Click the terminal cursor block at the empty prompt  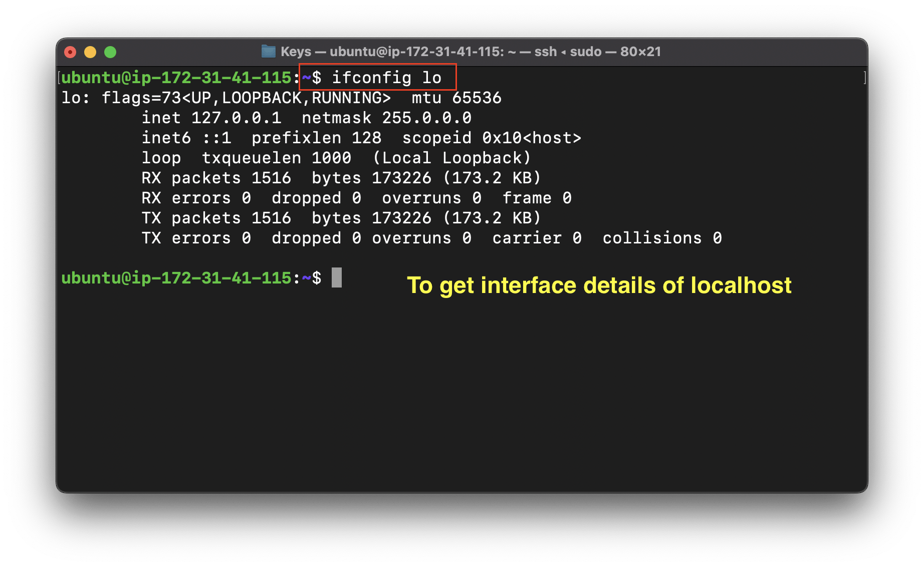tap(337, 277)
